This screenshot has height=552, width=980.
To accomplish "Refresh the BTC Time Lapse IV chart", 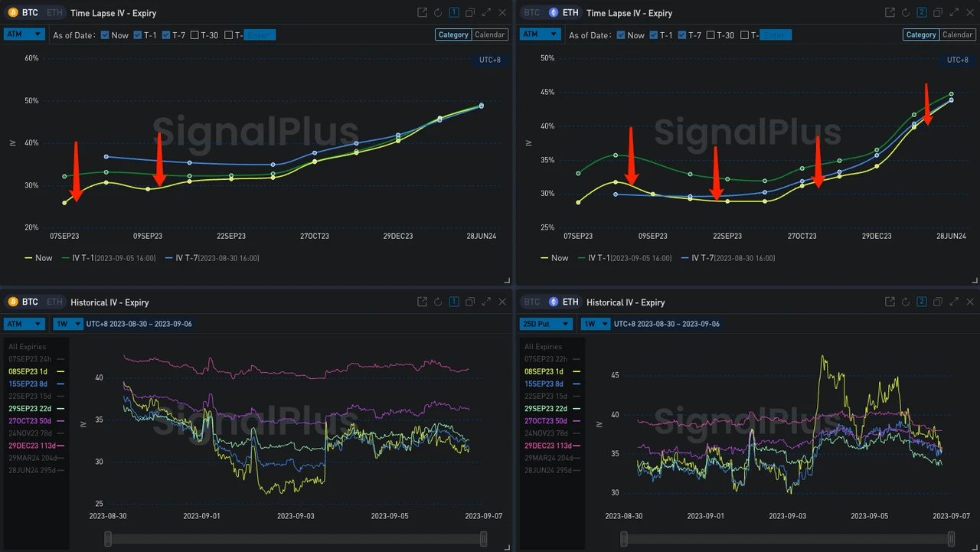I will click(x=438, y=13).
